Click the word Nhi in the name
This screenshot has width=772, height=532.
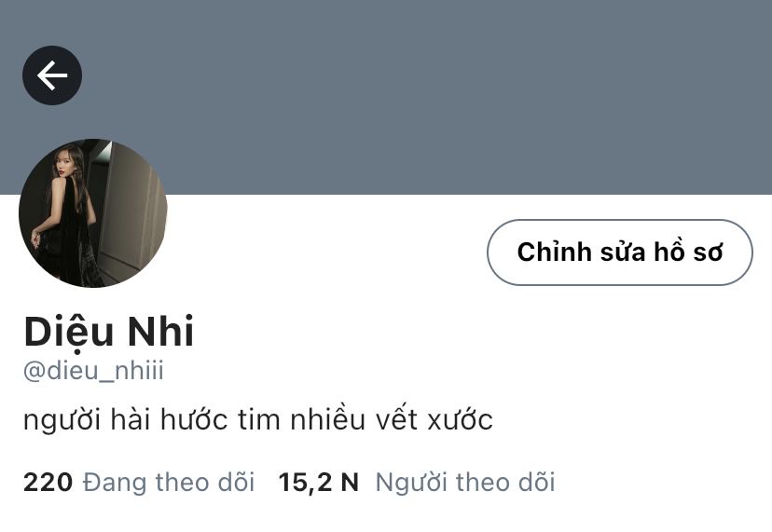click(161, 332)
